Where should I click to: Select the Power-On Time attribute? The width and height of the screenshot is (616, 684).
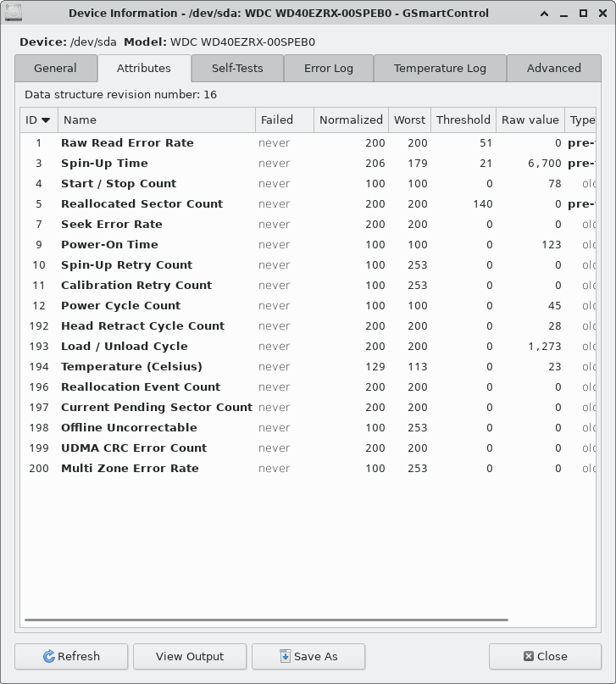(308, 245)
